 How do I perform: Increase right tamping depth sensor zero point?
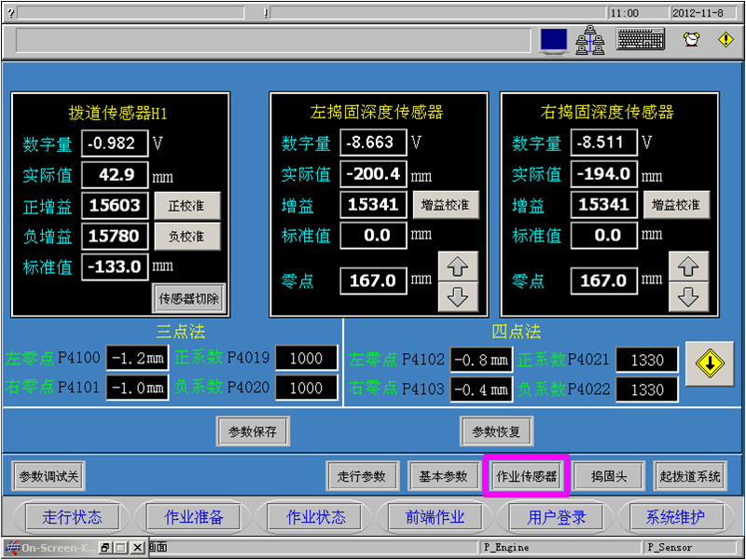(x=688, y=266)
